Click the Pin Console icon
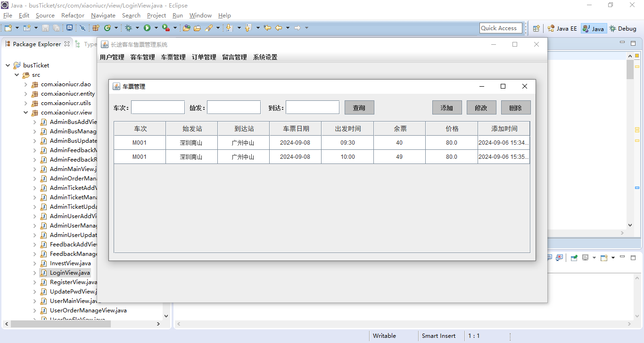 (574, 258)
